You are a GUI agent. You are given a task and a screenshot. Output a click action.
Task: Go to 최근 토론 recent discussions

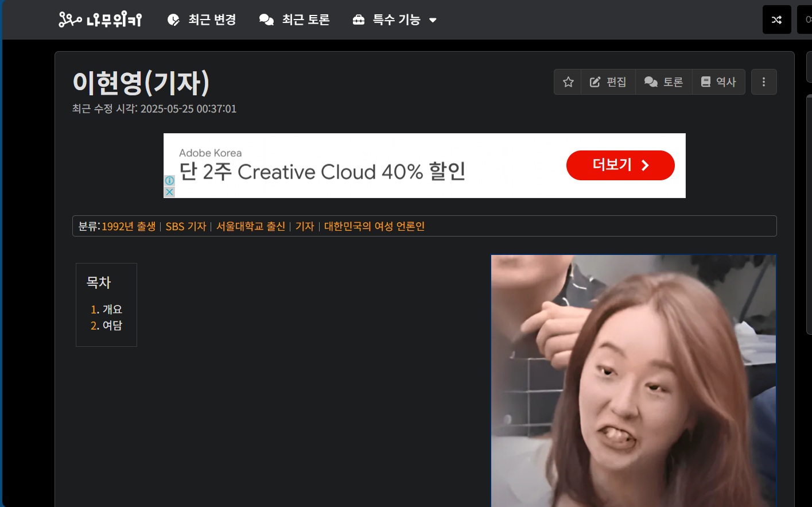(x=294, y=20)
